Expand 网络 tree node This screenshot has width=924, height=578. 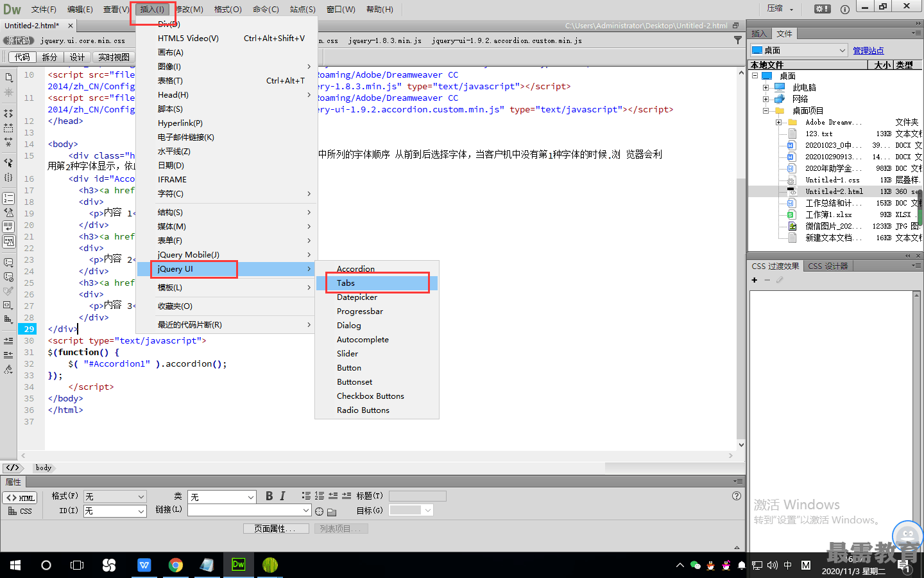[766, 99]
